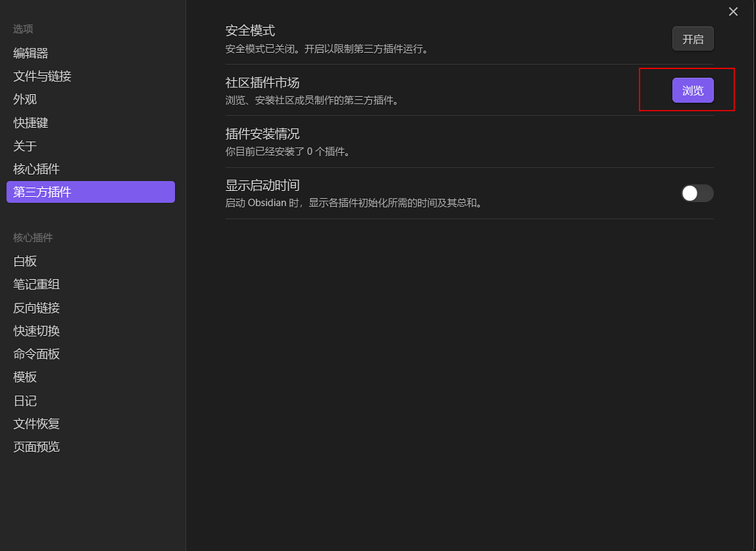
Task: Click the 开启 button for 安全模式
Action: click(x=693, y=39)
